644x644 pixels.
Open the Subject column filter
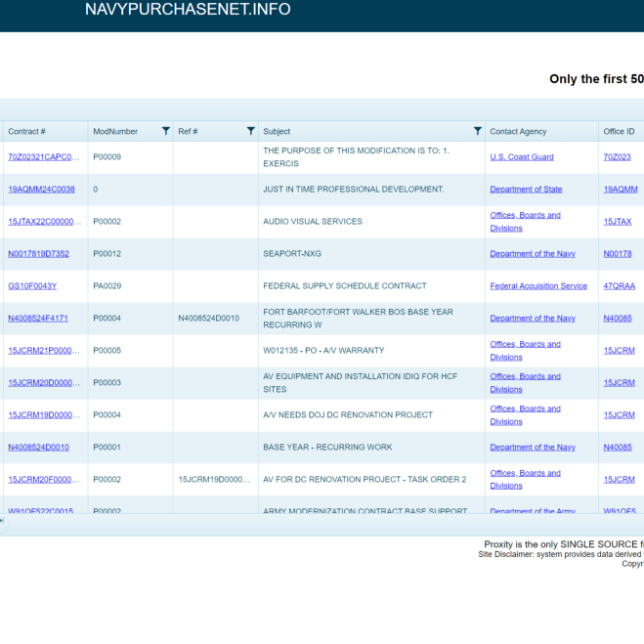(x=477, y=131)
